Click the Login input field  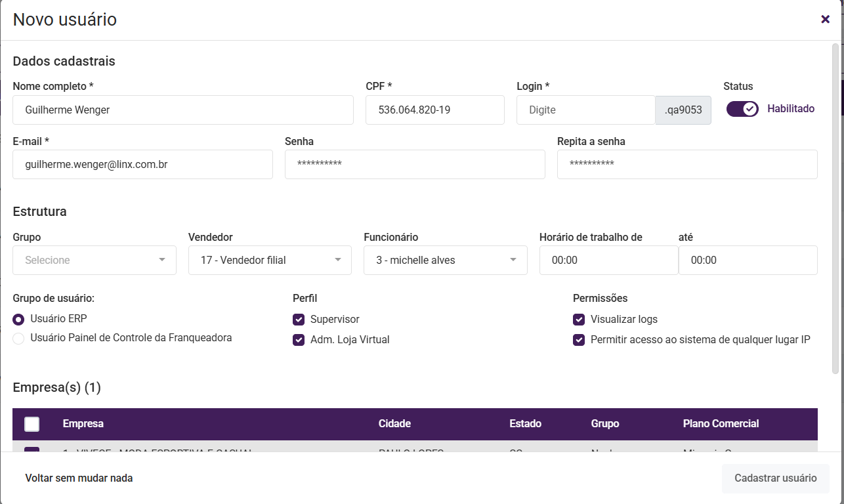click(585, 110)
